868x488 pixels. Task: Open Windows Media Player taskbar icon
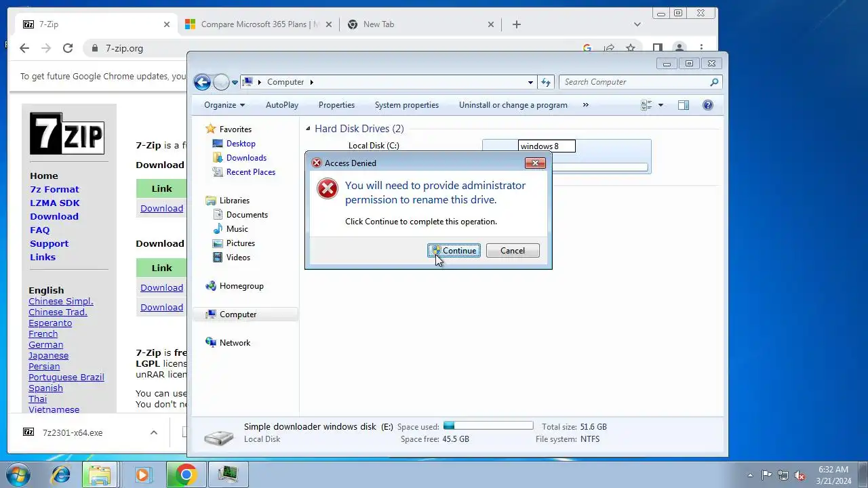143,475
